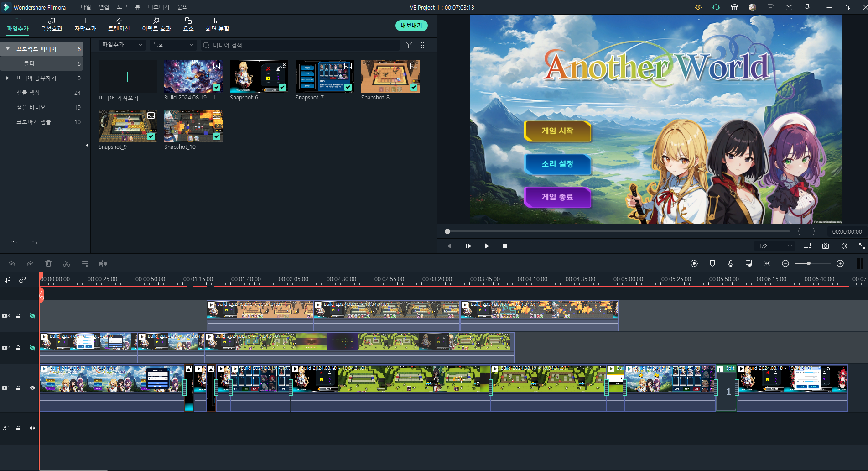The image size is (868, 471).
Task: Select 크로마키 샘플 in sidebar
Action: pyautogui.click(x=42, y=122)
